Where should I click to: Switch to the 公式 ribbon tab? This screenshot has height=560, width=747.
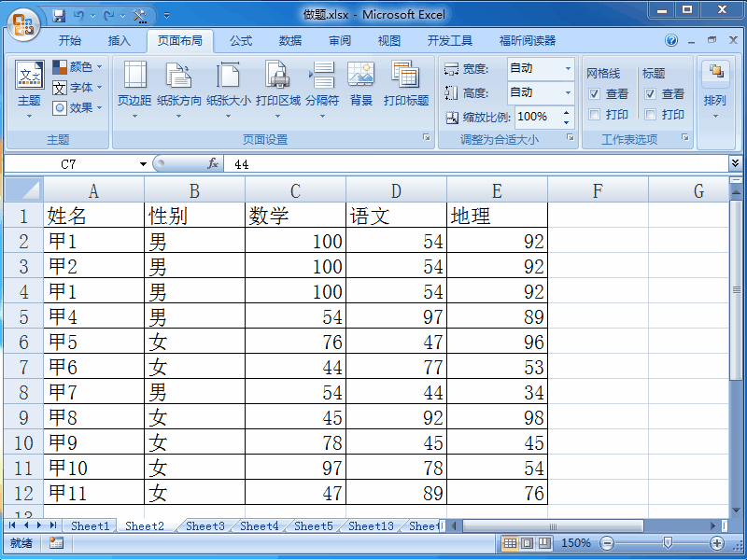[240, 40]
